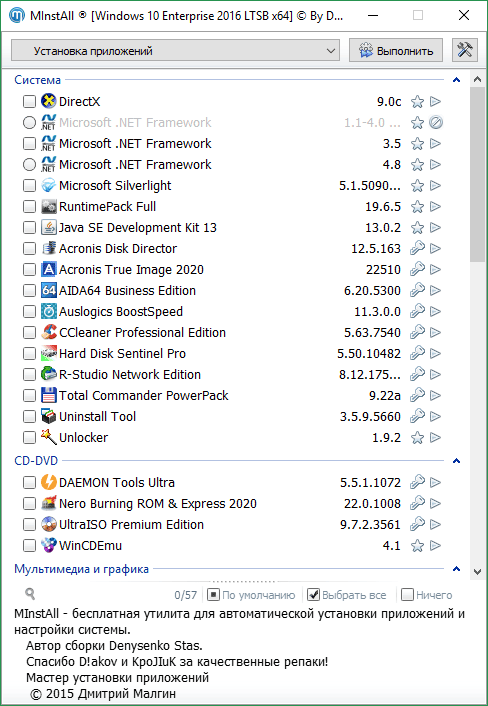Click the star icon next to WinCDEmu
This screenshot has height=706, width=488.
tap(417, 546)
